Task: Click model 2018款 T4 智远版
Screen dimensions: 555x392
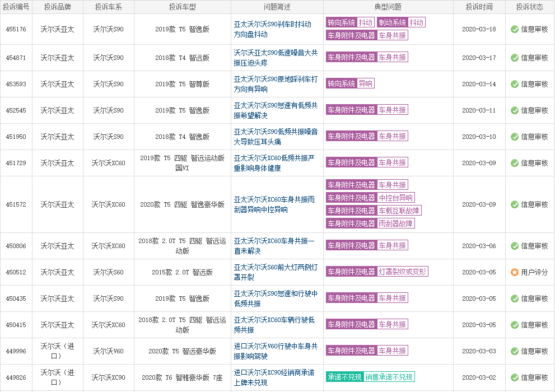Action: point(182,58)
